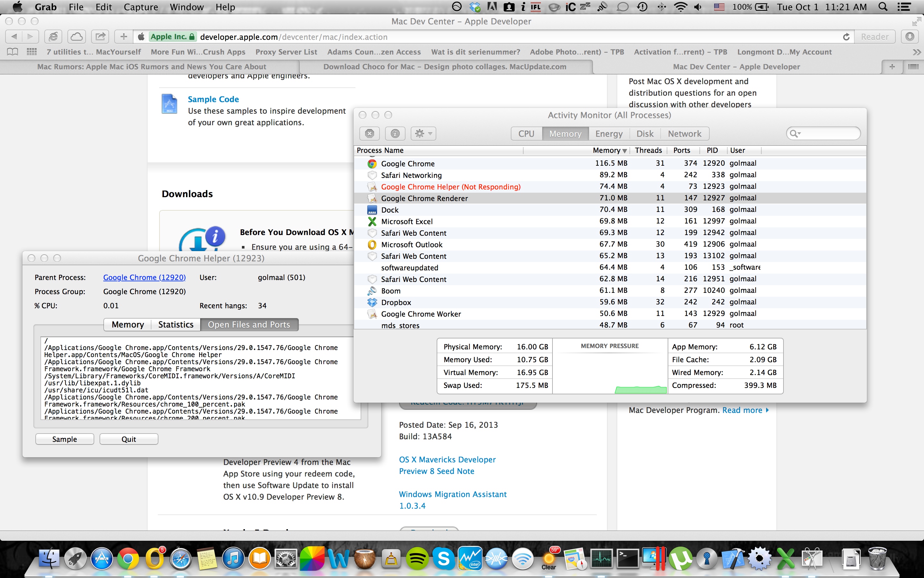The height and width of the screenshot is (578, 924).
Task: Select the softwareupdated process row
Action: (610, 267)
